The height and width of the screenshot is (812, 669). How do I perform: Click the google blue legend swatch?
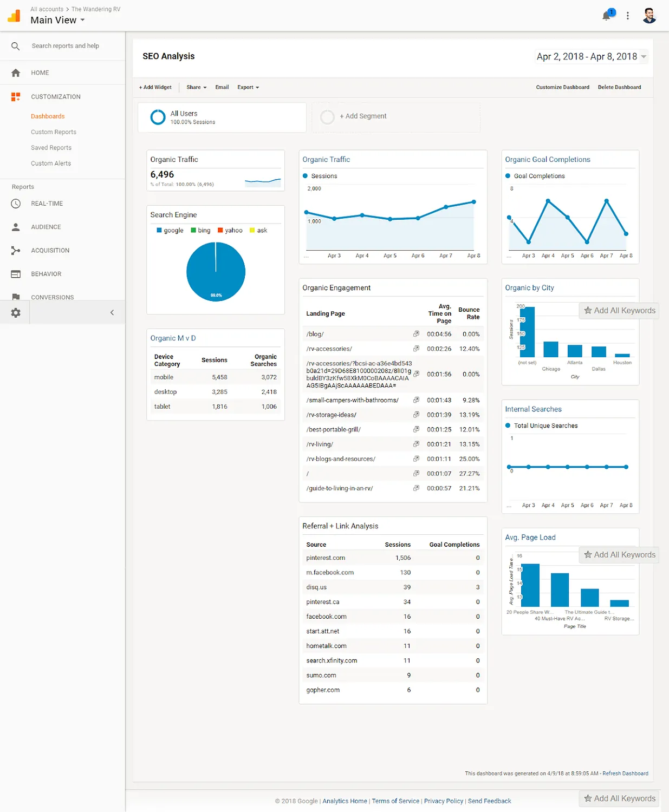coord(159,230)
